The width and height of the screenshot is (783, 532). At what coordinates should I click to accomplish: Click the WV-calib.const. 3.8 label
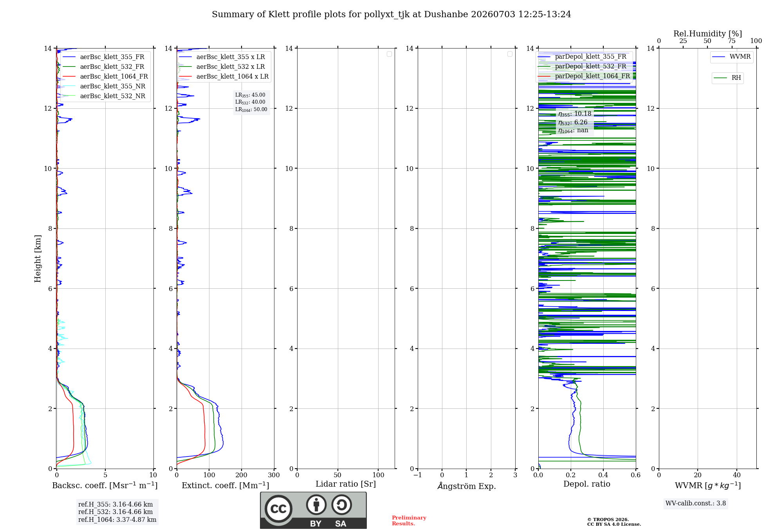coord(696,503)
